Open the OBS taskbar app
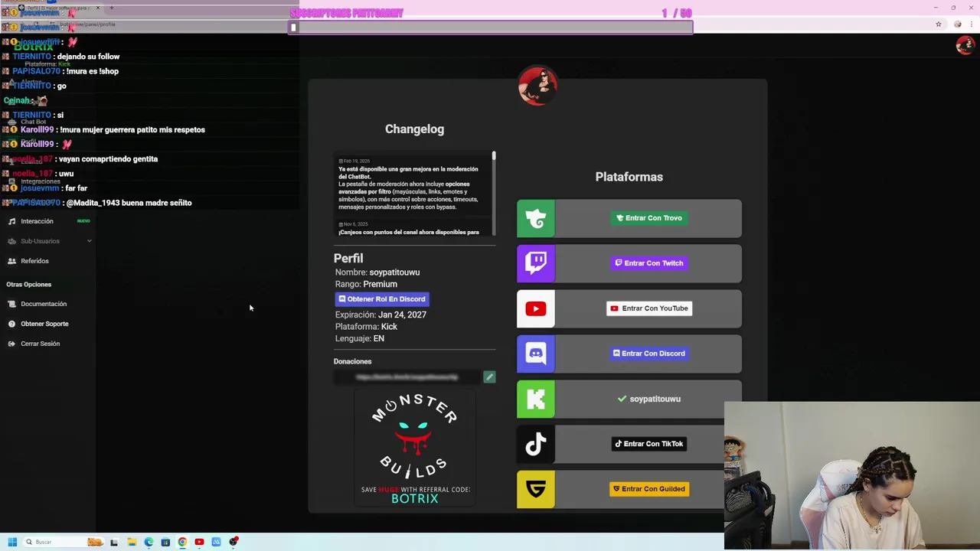 234,542
